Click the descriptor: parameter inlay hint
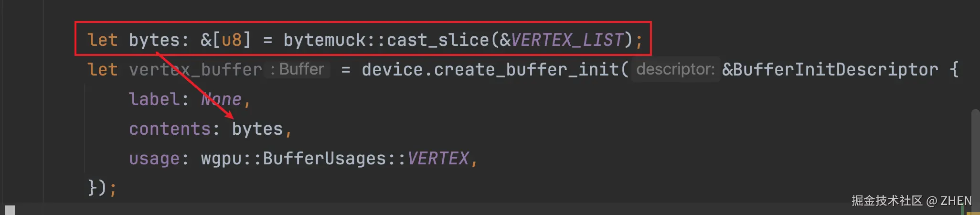Screen dimensions: 980x215 click(x=675, y=70)
